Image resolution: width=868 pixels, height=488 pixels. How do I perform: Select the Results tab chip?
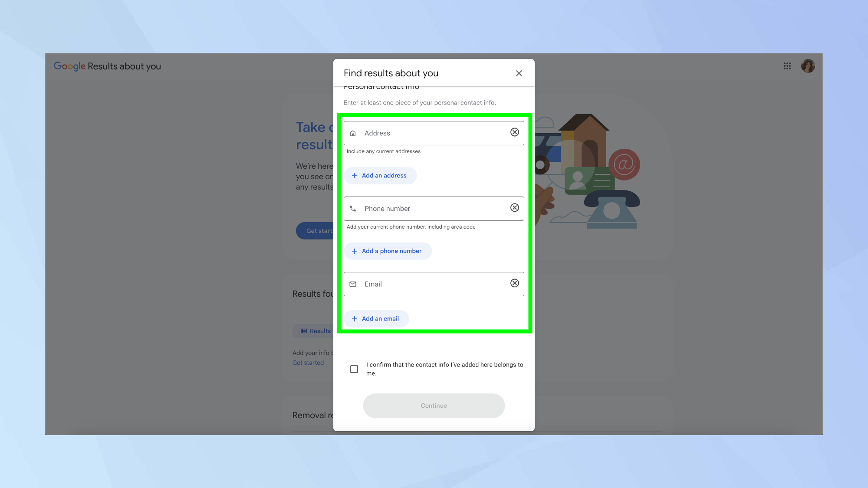pos(315,331)
